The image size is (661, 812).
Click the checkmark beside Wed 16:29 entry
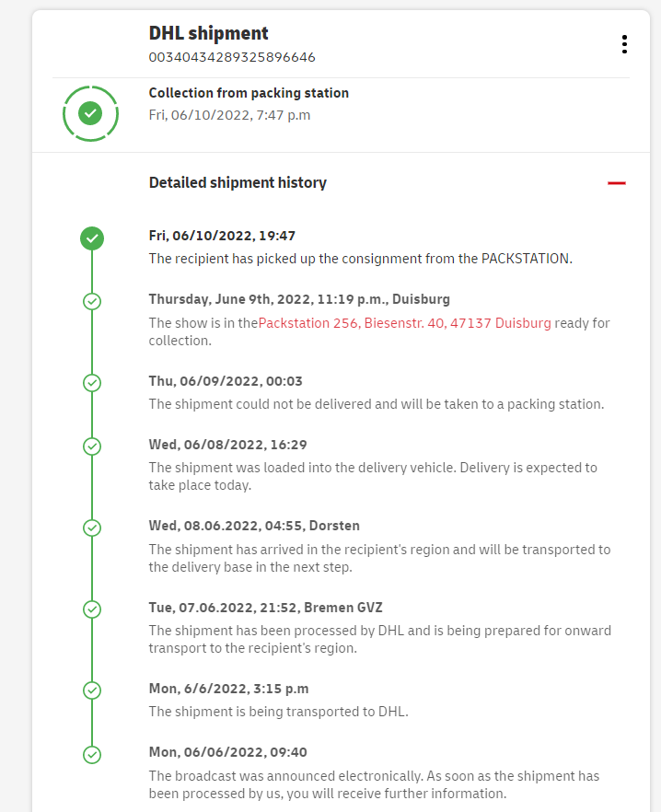tap(92, 447)
